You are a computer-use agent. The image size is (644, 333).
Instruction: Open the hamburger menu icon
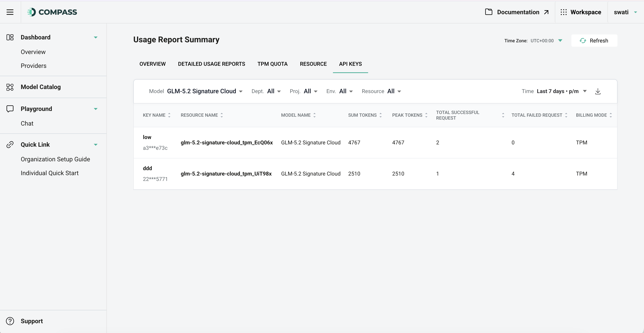(x=10, y=12)
